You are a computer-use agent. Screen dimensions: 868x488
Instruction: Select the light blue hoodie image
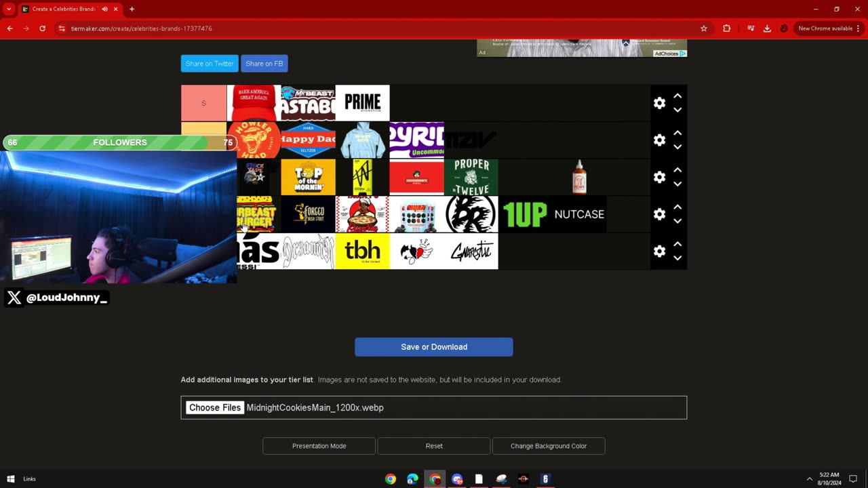pos(362,140)
